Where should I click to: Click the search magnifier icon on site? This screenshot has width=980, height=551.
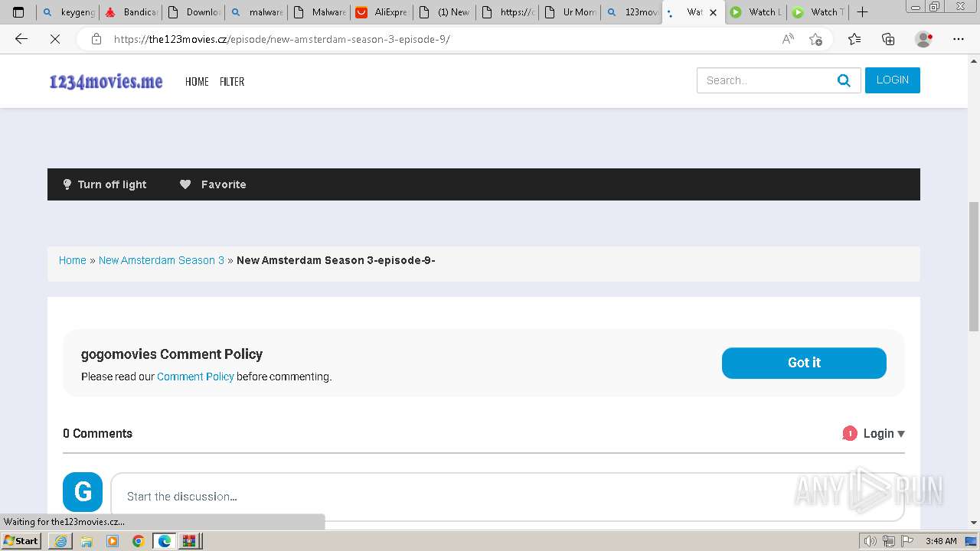coord(844,80)
